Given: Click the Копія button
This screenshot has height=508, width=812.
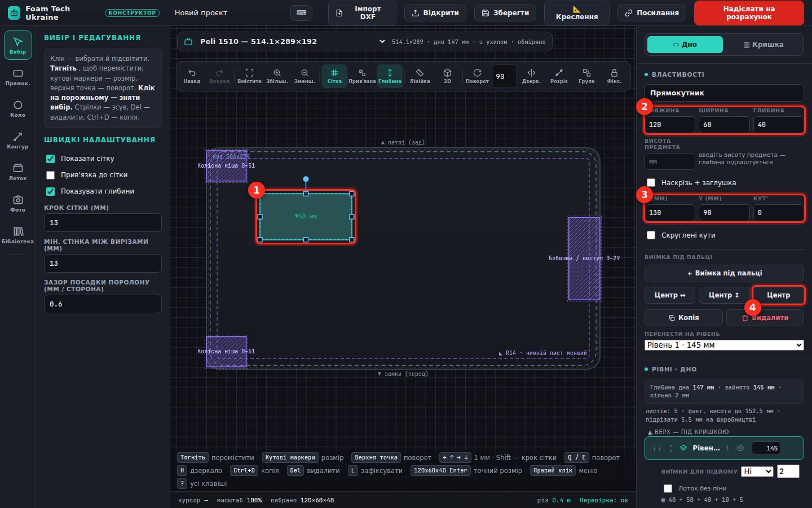Looking at the screenshot, I should pyautogui.click(x=683, y=318).
